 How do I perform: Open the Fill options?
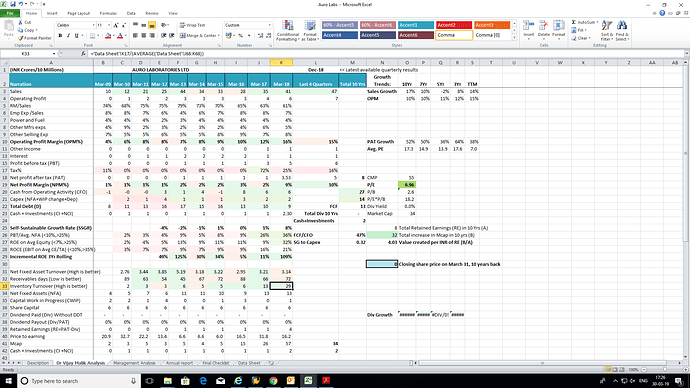[579, 30]
